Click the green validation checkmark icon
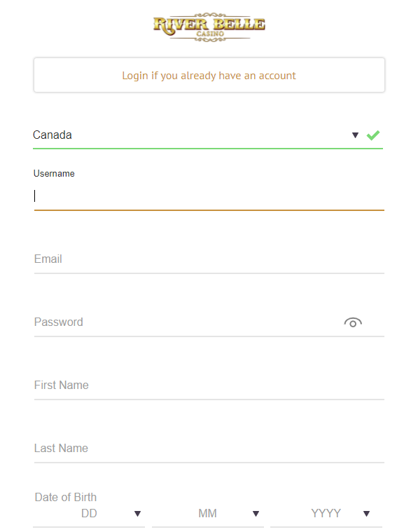The width and height of the screenshot is (418, 532). (x=373, y=135)
